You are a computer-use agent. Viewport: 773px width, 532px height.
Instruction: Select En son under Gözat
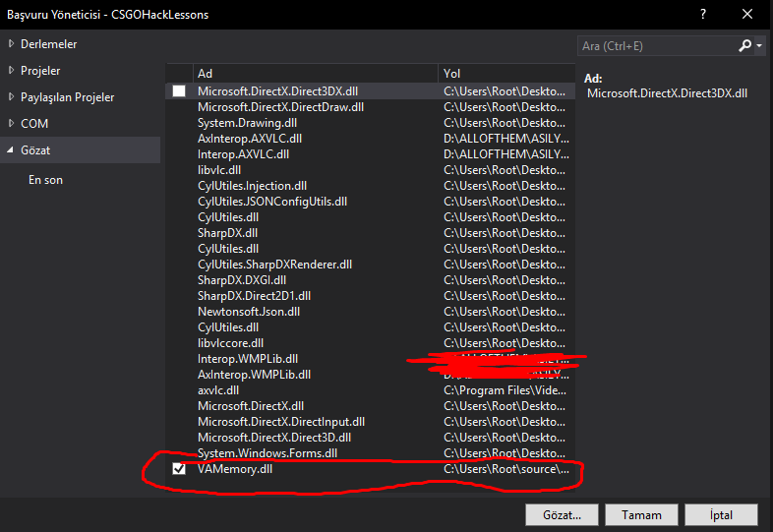pyautogui.click(x=45, y=180)
